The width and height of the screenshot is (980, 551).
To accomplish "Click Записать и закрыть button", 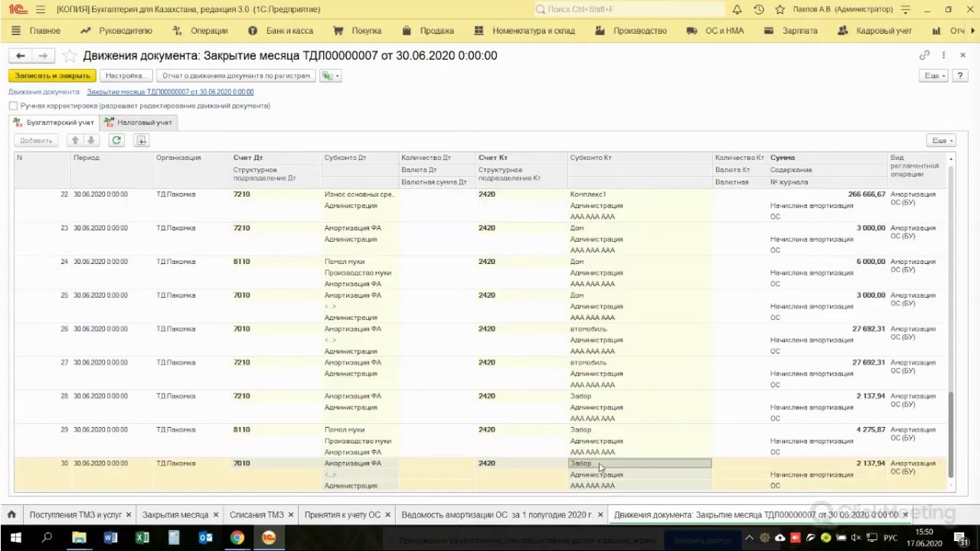I will [x=53, y=76].
